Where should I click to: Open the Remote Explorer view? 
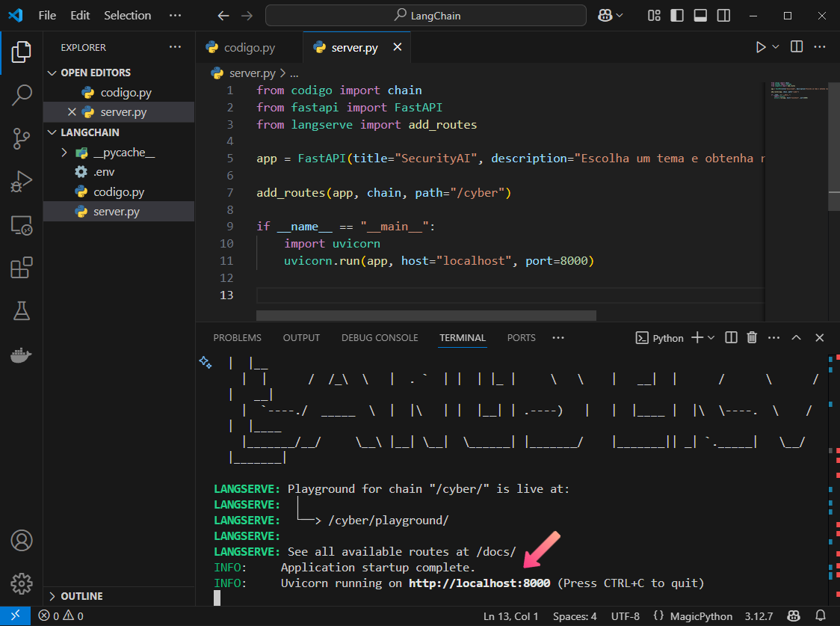pyautogui.click(x=22, y=225)
